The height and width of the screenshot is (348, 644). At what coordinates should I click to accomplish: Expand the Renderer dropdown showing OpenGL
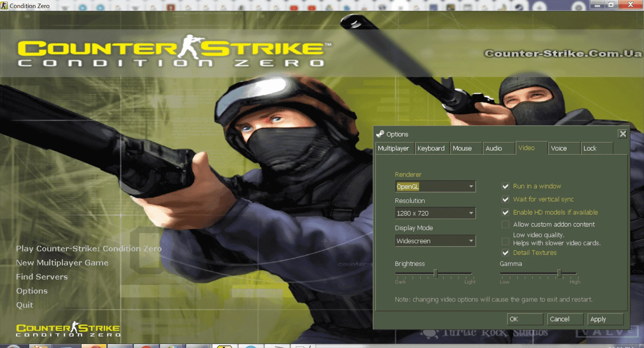(x=435, y=186)
